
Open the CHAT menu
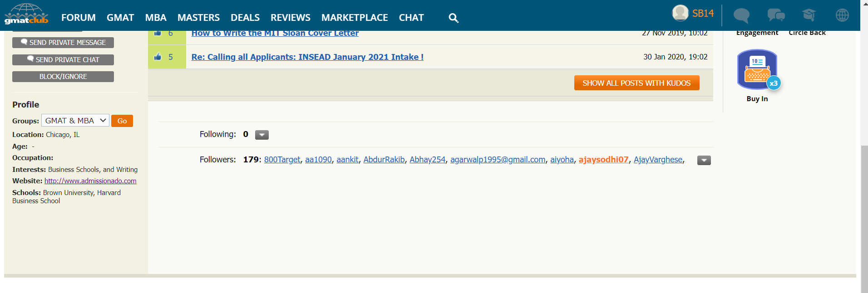[x=411, y=18]
